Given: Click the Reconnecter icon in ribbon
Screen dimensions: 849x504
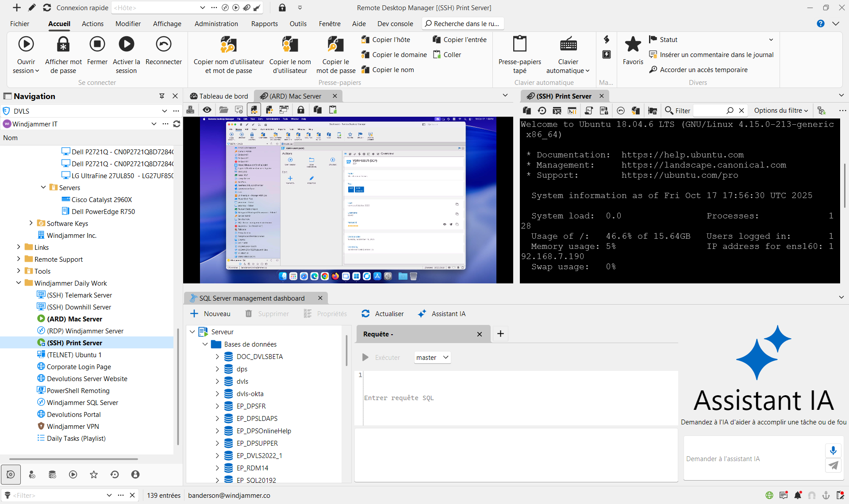Looking at the screenshot, I should coord(163,44).
